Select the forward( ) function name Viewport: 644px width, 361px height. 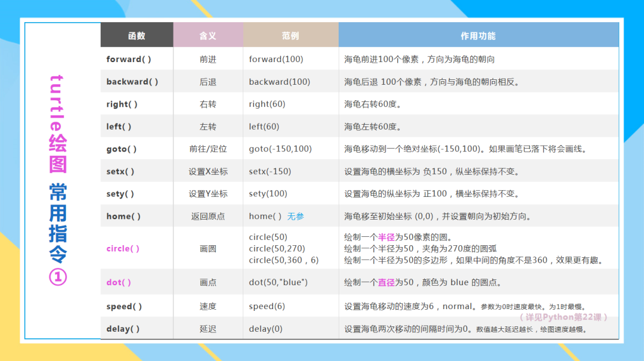point(128,58)
